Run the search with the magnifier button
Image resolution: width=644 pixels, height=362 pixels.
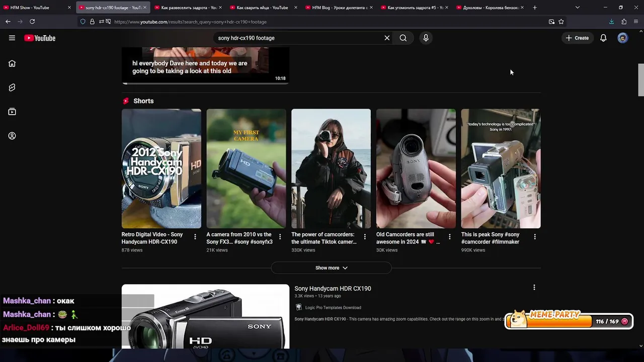tap(403, 38)
